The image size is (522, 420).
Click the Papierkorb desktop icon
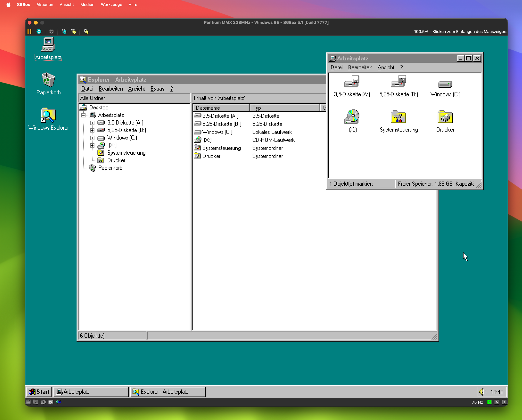(48, 80)
